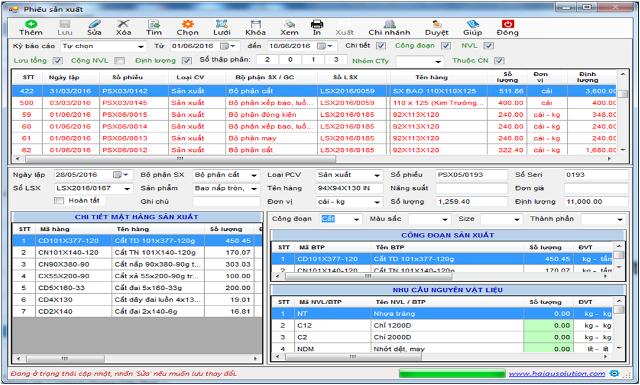Open the Từ date calendar picker
Image resolution: width=640 pixels, height=385 pixels.
(x=227, y=46)
